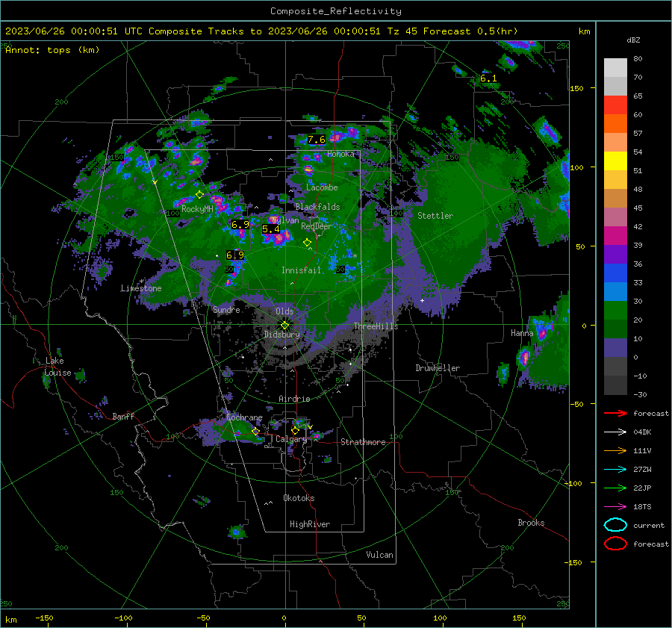This screenshot has width=672, height=628.
Task: Click the Drumheller town label
Action: pyautogui.click(x=438, y=368)
